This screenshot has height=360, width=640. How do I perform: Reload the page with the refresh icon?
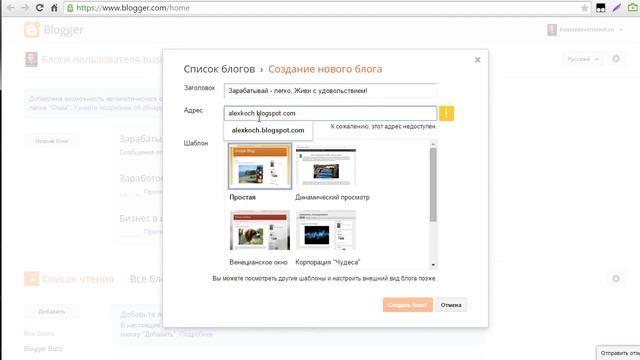click(x=40, y=8)
